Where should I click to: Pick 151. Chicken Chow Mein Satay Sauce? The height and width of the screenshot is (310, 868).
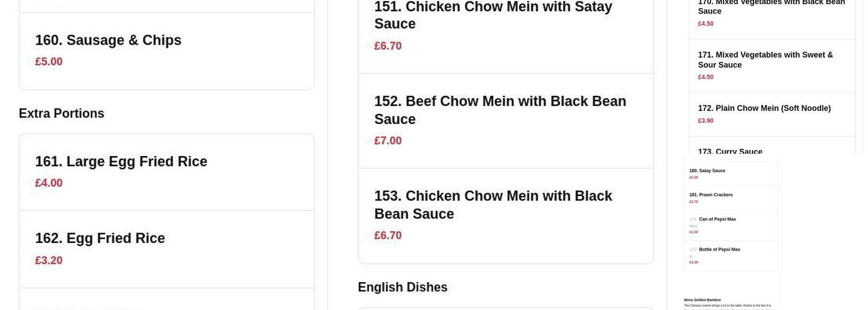tap(493, 15)
